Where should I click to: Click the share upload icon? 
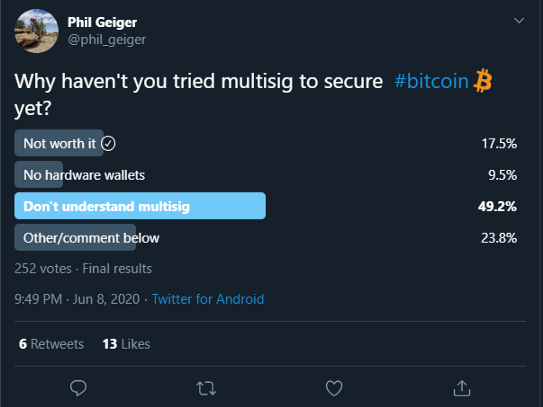462,388
